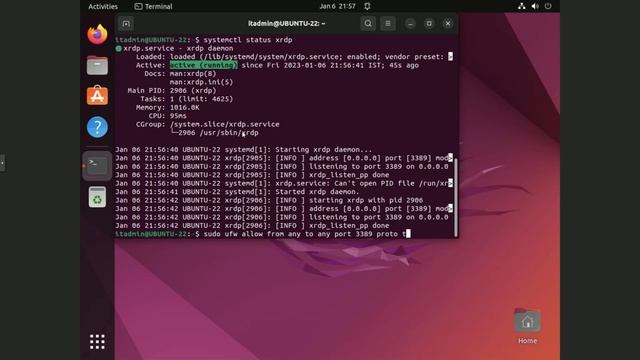Screen dimensions: 640x360
Task: Click the Terminal vertical scrollbar
Action: tap(456, 198)
